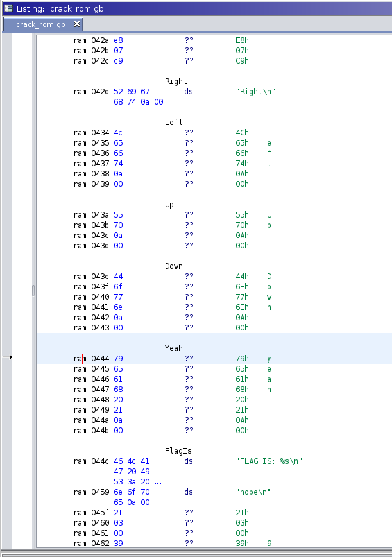Click the E8h value at ram:042a
Image resolution: width=392 pixels, height=557 pixels.
[x=243, y=40]
